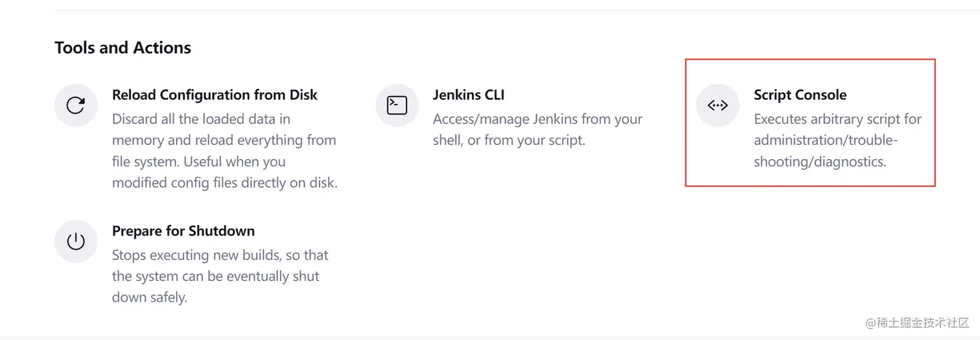Click "Stops executing new builds" description line
Image resolution: width=980 pixels, height=340 pixels.
(x=220, y=255)
